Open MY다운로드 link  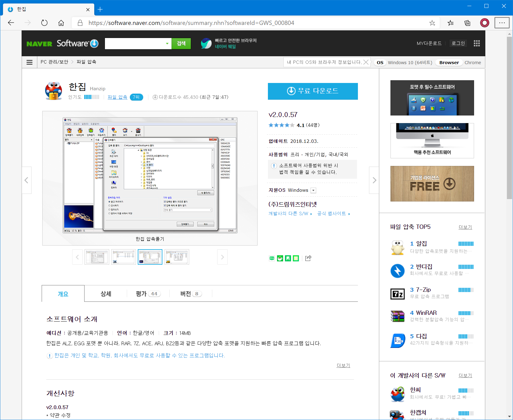point(429,43)
